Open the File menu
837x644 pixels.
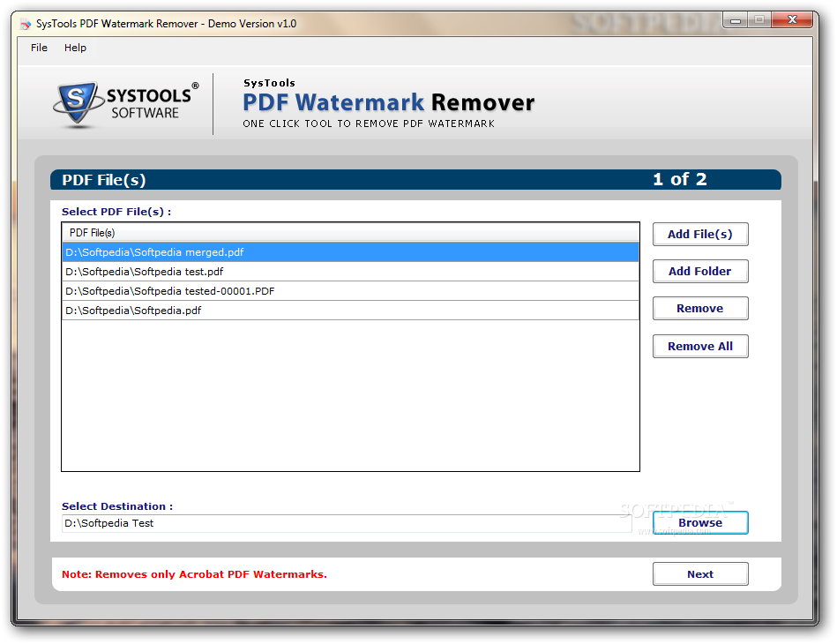tap(39, 48)
